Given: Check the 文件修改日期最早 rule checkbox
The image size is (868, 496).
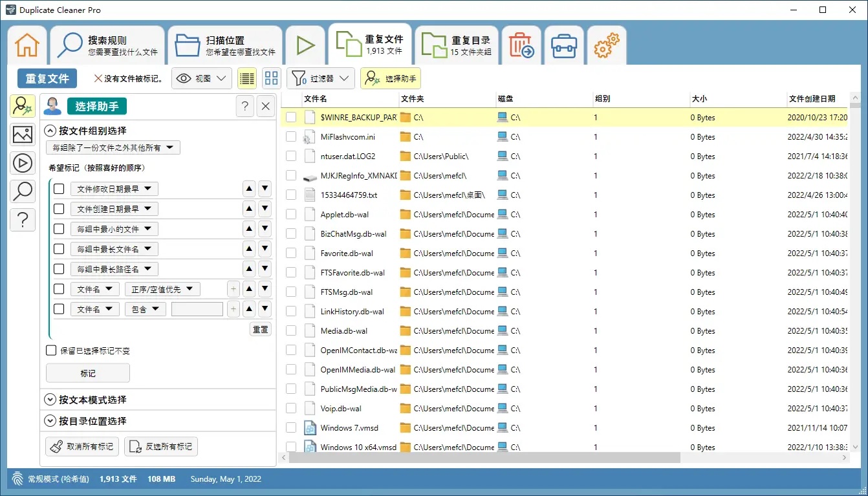Looking at the screenshot, I should point(59,188).
